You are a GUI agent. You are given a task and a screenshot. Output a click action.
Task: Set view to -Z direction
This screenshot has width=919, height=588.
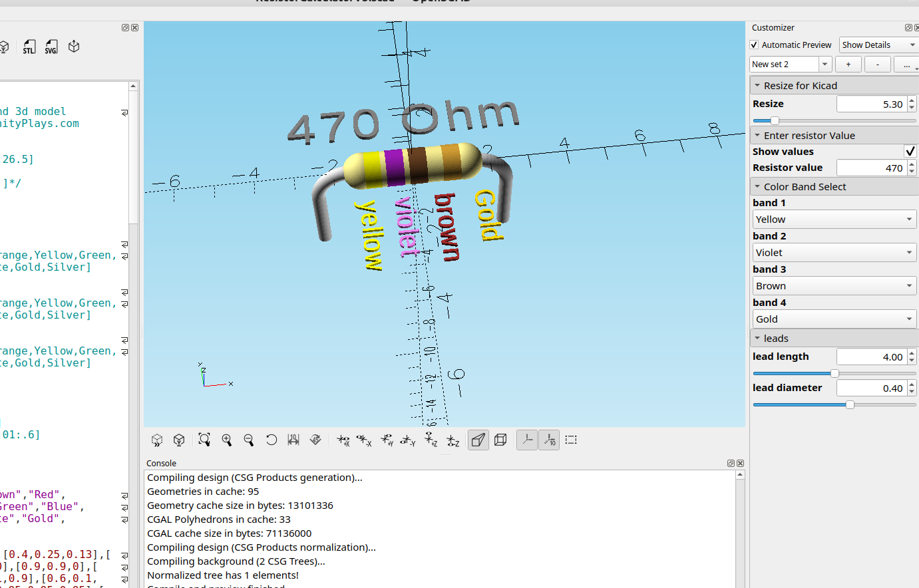[x=453, y=440]
